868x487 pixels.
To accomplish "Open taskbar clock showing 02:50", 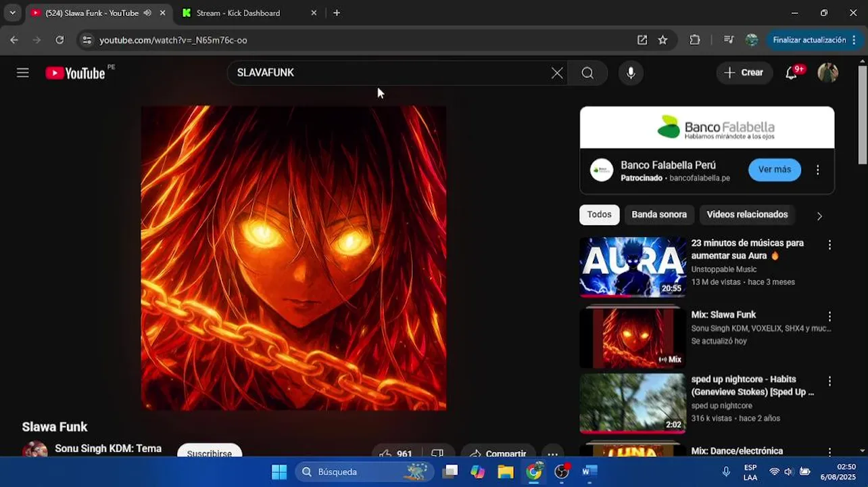I will [x=838, y=471].
